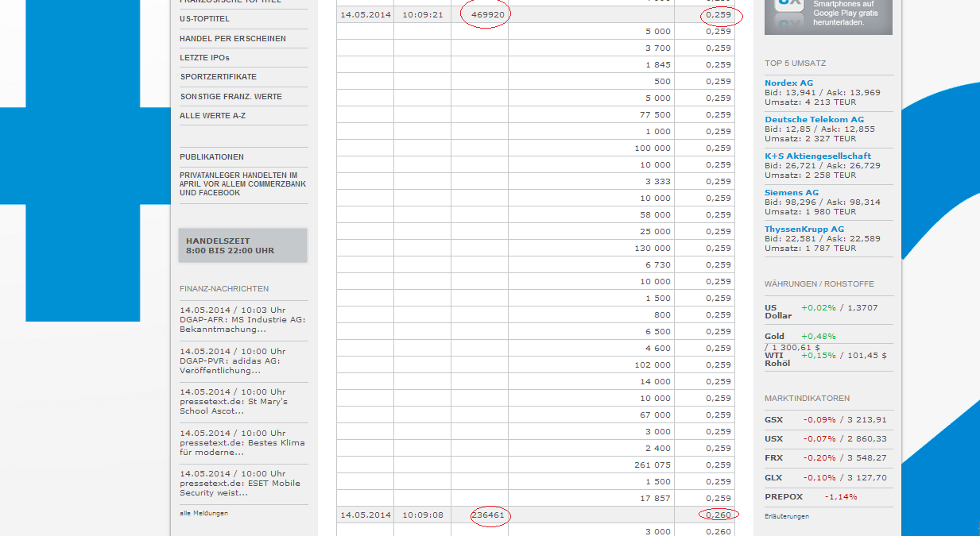Click the 6 500 volume cell
This screenshot has width=980, height=536.
pos(591,331)
